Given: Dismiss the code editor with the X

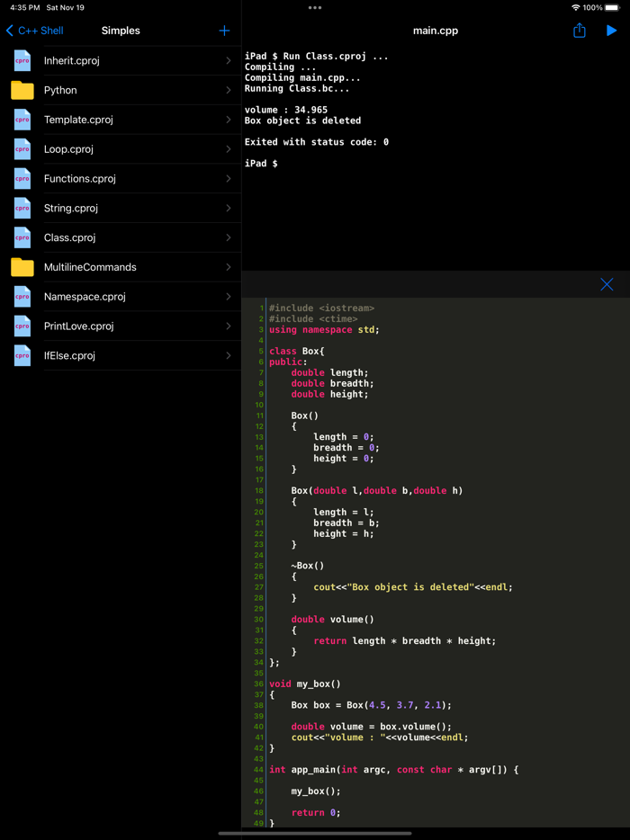Looking at the screenshot, I should tap(607, 284).
